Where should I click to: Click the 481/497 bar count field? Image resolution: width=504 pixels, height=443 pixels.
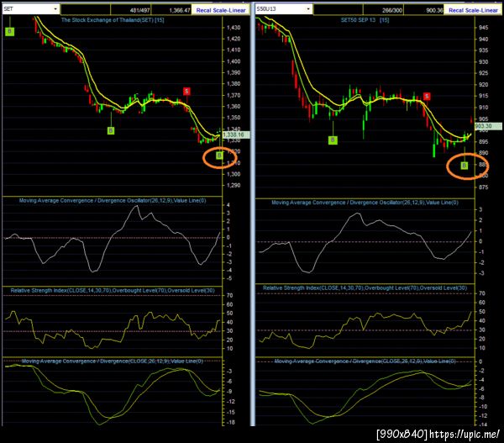pyautogui.click(x=131, y=10)
